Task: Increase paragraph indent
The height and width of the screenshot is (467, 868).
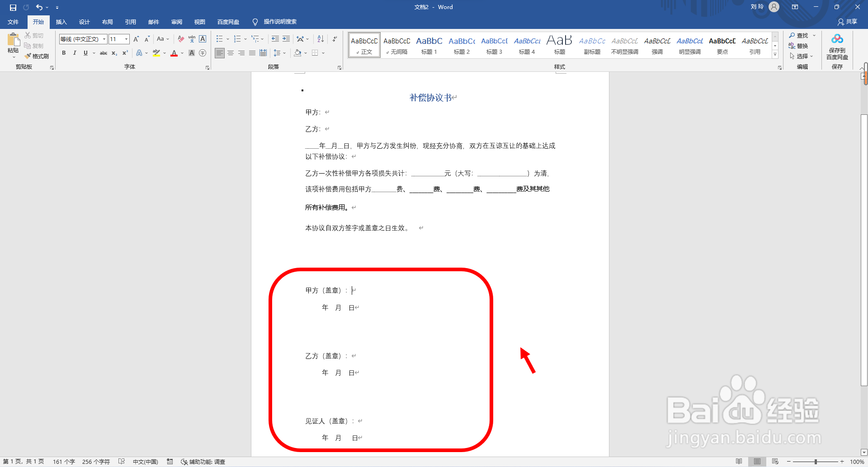Action: click(x=286, y=39)
